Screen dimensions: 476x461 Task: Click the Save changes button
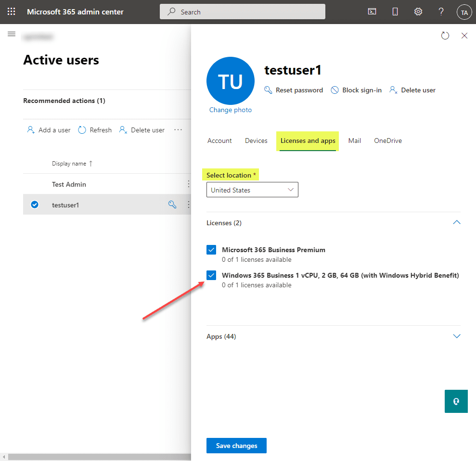[236, 446]
